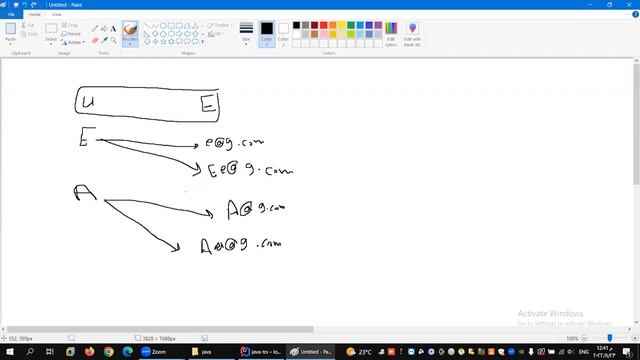Choose the Four-point star shape

click(155, 42)
